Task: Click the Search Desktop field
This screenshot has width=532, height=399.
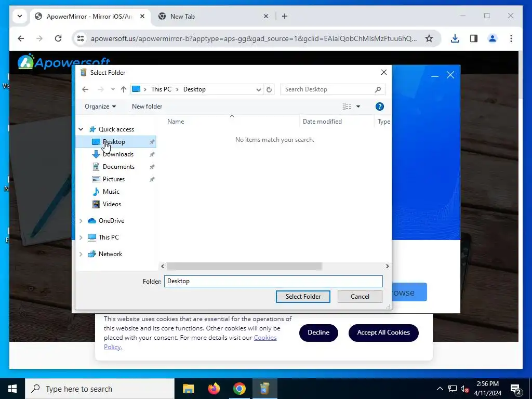Action: (x=327, y=89)
